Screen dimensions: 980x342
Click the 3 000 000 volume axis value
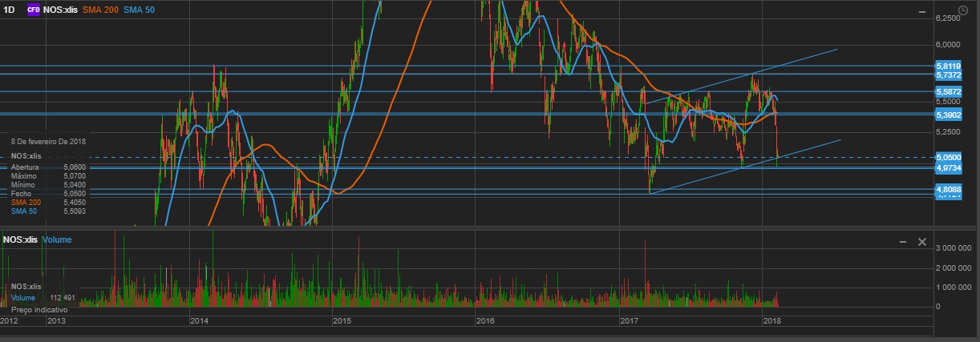tap(954, 249)
